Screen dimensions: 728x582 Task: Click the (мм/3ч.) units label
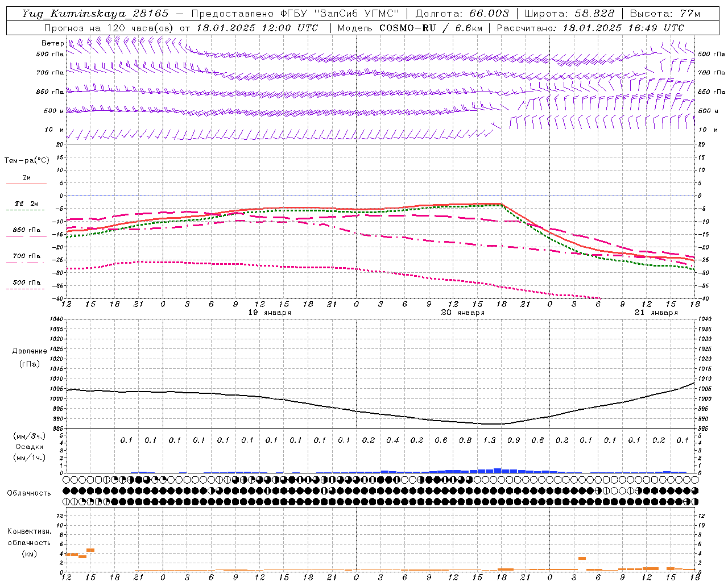pyautogui.click(x=30, y=436)
